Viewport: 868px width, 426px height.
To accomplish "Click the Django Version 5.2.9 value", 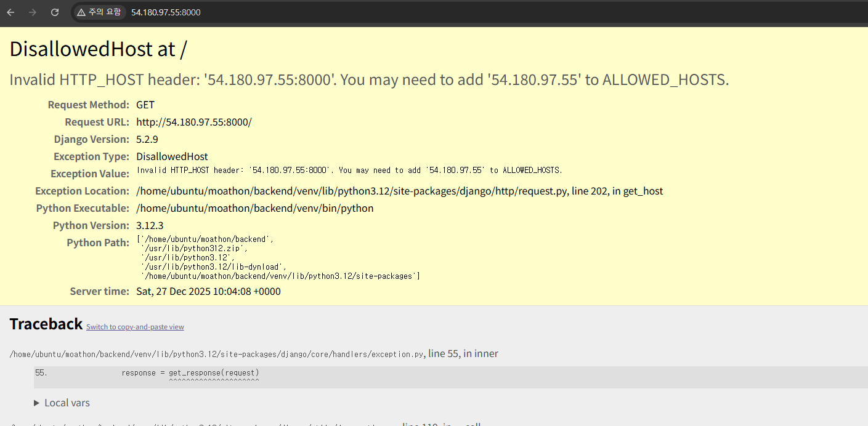I will coord(147,139).
